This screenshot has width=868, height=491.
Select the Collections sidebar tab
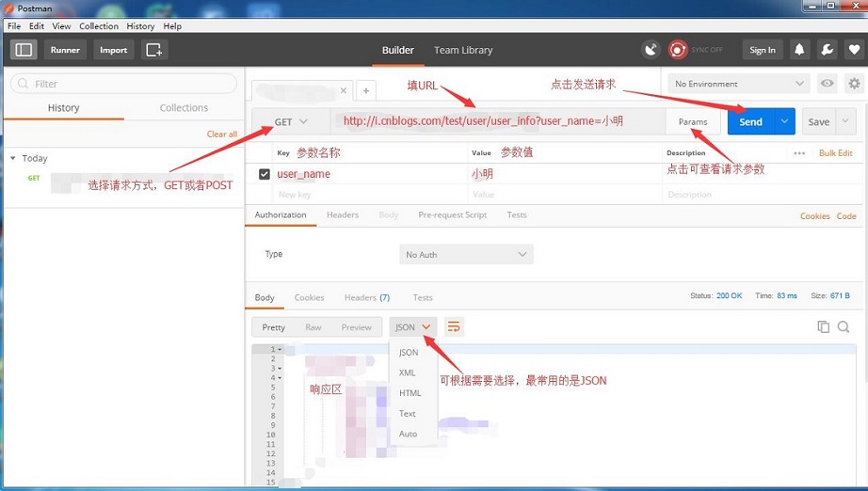click(184, 108)
